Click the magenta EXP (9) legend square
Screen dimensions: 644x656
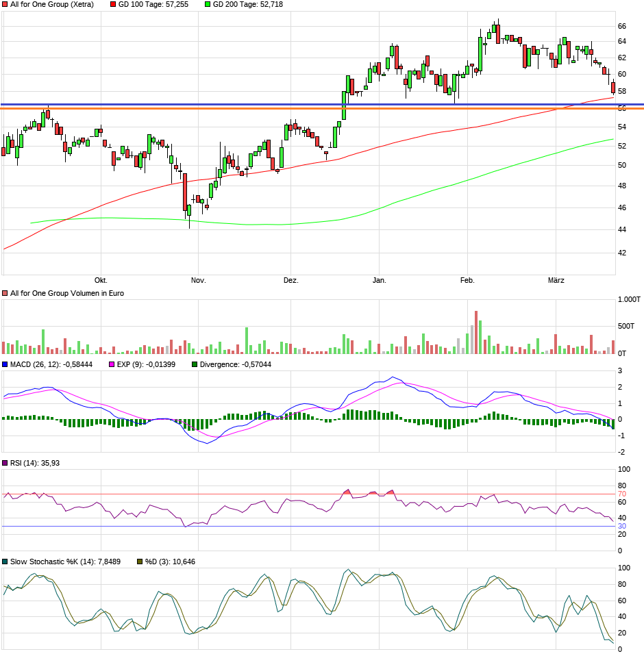(x=112, y=364)
